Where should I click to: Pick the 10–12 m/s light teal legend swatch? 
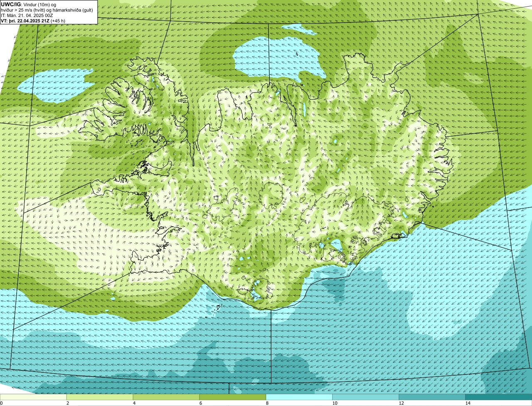[366, 397]
